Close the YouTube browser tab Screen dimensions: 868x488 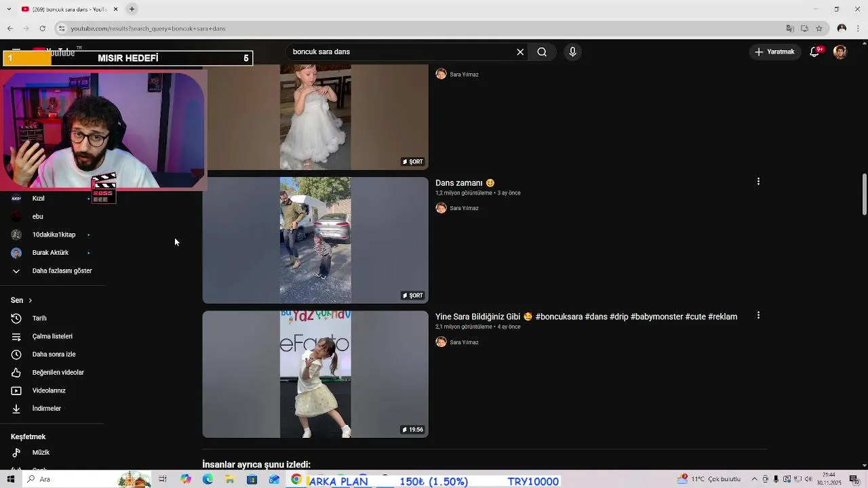[x=115, y=9]
